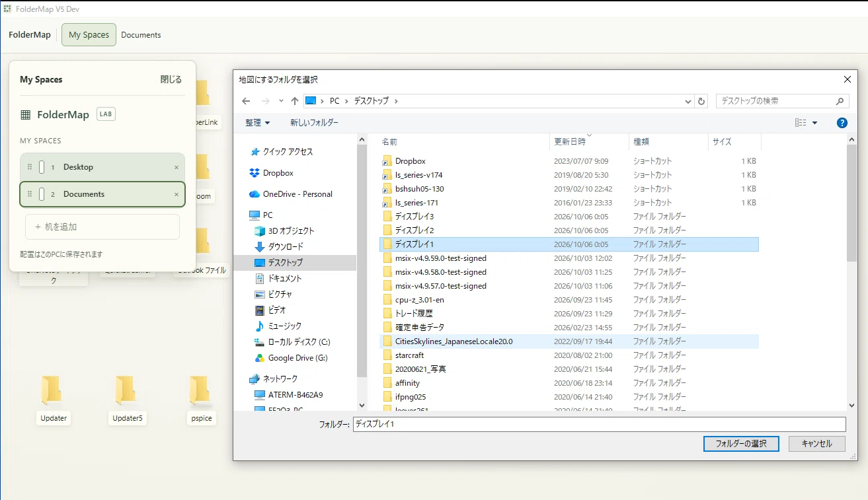This screenshot has height=500, width=868.
Task: Select the Desktop space in My Spaces
Action: [x=102, y=167]
